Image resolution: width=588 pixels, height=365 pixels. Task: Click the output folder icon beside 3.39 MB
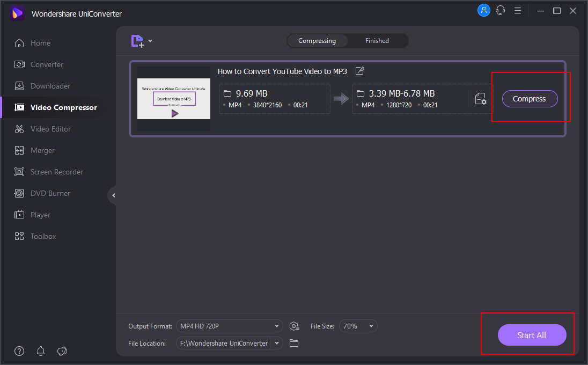click(x=361, y=93)
